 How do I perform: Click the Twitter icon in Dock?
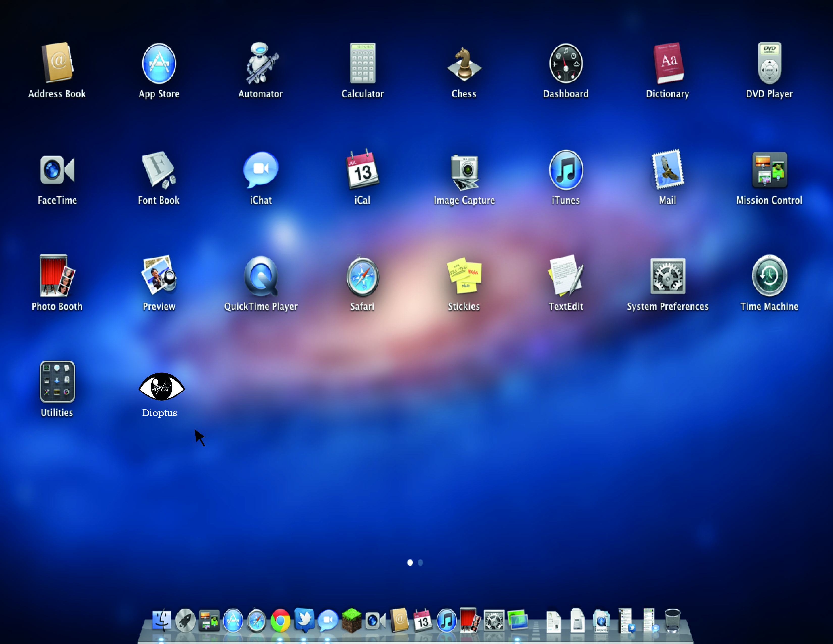tap(304, 620)
